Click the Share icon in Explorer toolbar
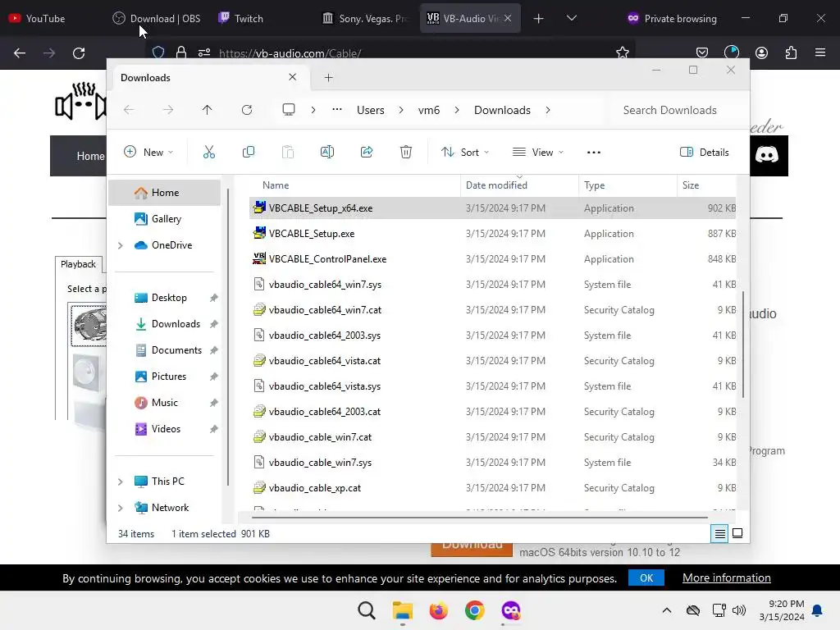Image resolution: width=840 pixels, height=630 pixels. click(367, 152)
